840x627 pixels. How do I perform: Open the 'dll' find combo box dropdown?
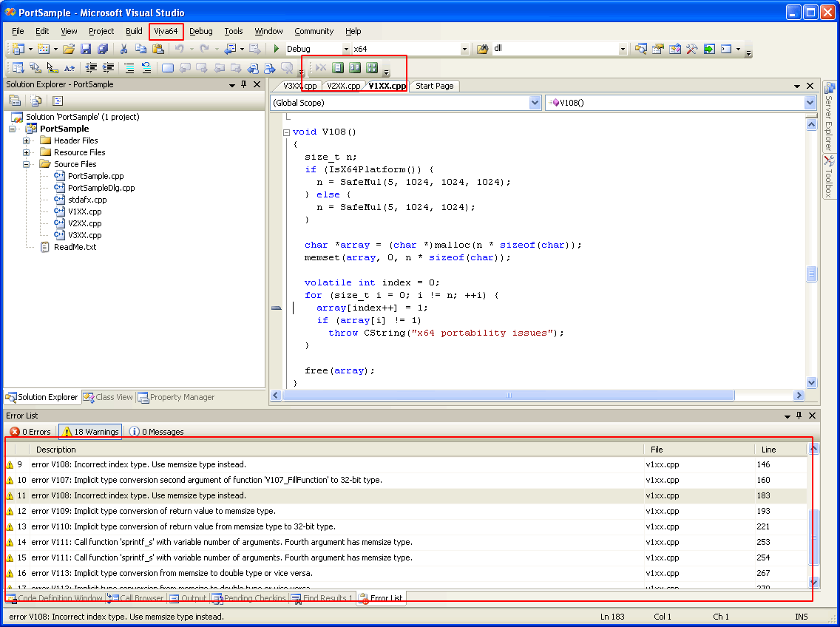click(623, 49)
